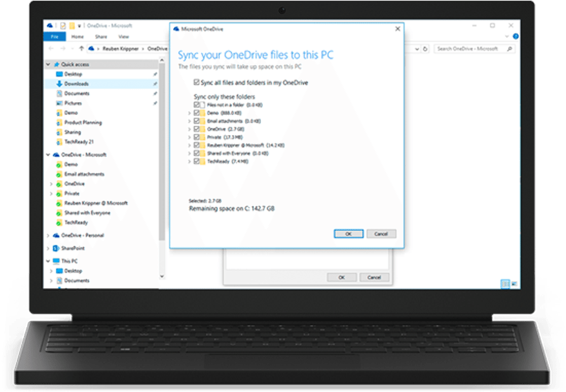Click the OneDrive - Personal cloud icon
This screenshot has height=392, width=566.
[56, 236]
